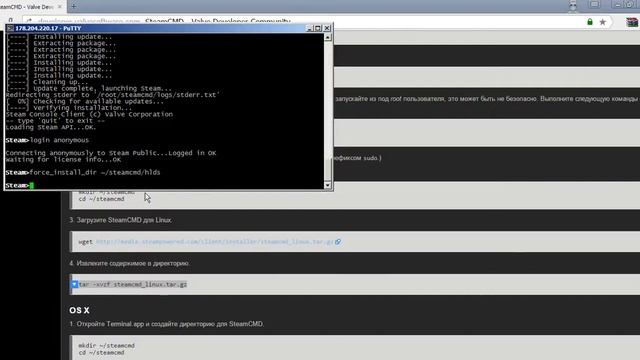
Task: Click the 'login anonymous' line in PuTTY
Action: [47, 140]
